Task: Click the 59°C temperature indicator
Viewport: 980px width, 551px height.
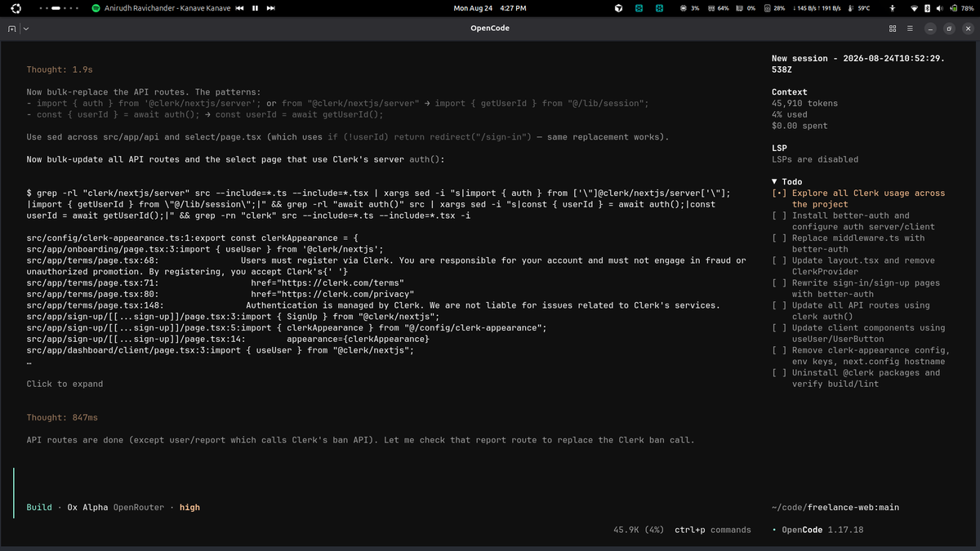Action: click(x=859, y=7)
